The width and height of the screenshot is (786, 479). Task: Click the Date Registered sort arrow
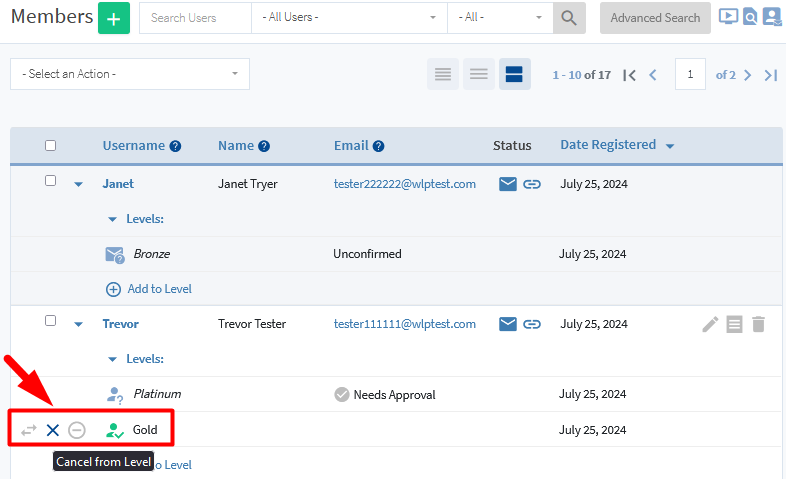tap(670, 146)
